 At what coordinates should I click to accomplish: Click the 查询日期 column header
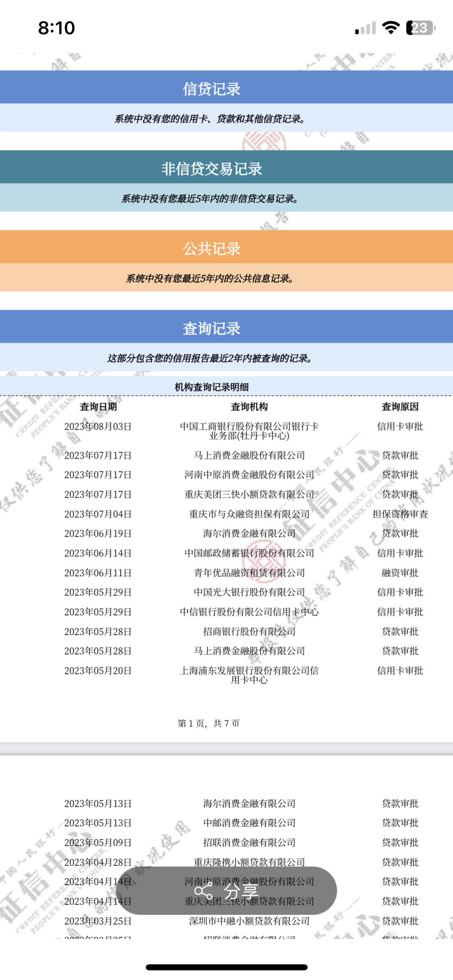(x=98, y=407)
